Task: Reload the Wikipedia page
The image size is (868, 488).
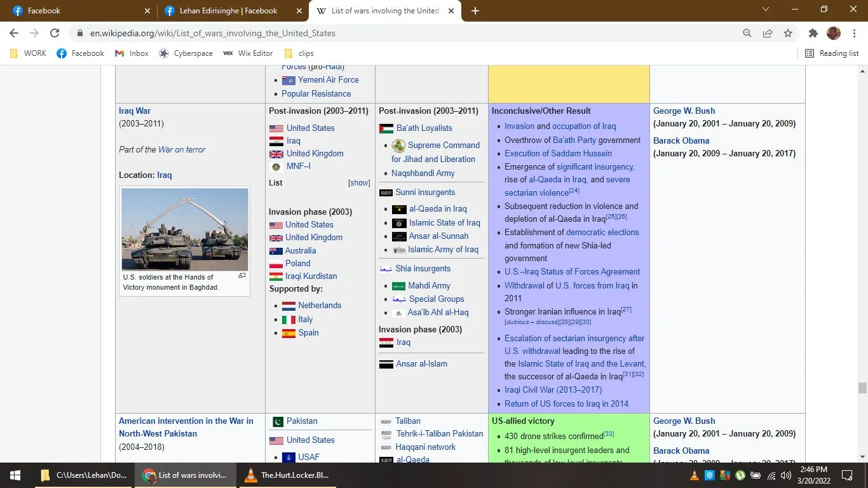Action: point(55,33)
